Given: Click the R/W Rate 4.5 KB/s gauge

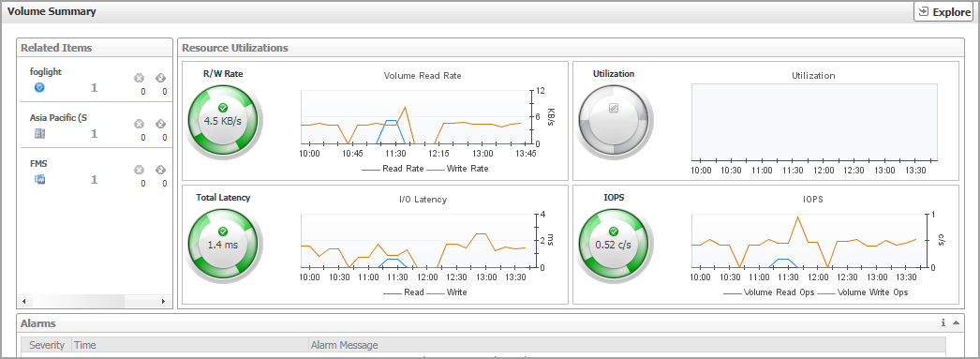Looking at the screenshot, I should [x=222, y=119].
